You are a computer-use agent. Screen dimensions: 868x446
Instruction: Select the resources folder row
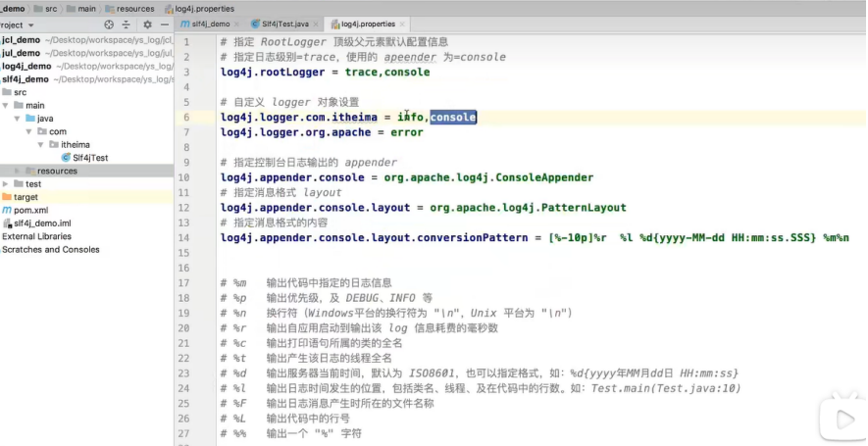coord(86,171)
